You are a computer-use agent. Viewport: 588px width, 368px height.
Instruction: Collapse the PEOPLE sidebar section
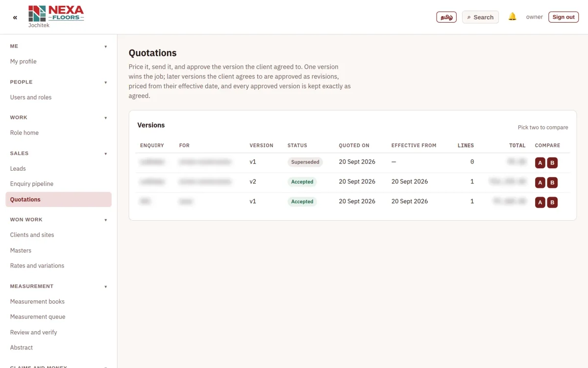pos(59,82)
